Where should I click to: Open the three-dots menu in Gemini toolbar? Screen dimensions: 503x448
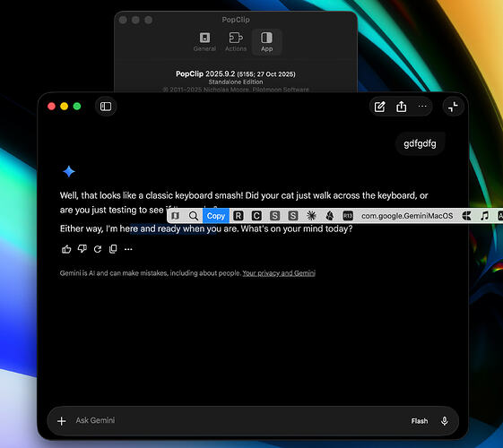coord(422,106)
